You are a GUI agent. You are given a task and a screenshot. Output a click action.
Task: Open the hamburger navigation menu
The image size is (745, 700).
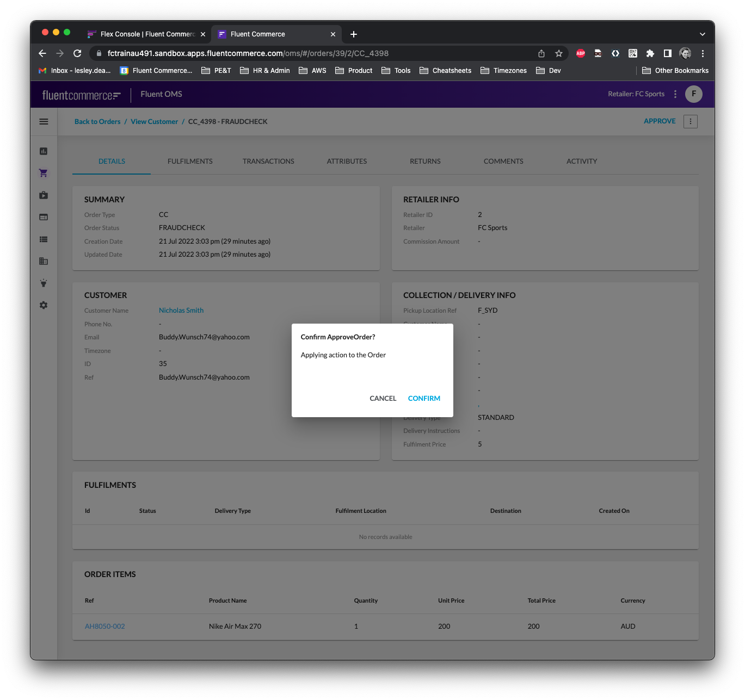click(x=44, y=122)
